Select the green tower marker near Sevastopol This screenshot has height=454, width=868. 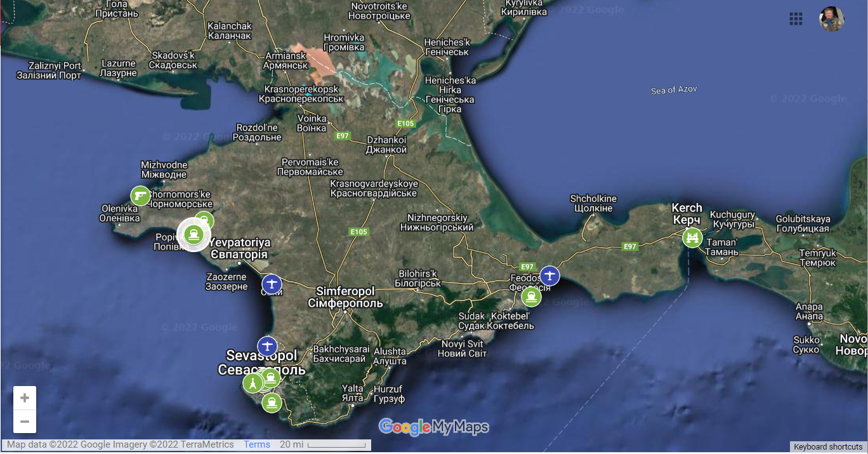(253, 384)
